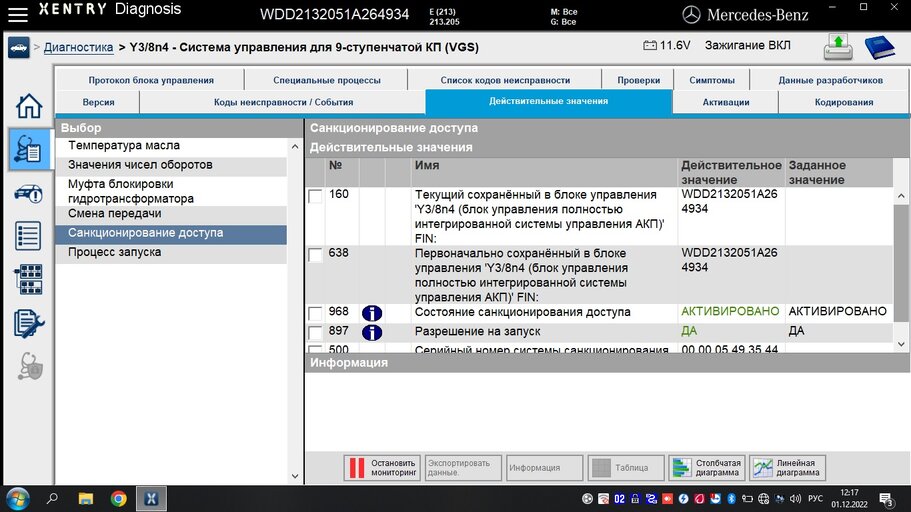Select Санкционирование доступа in list

tap(171, 233)
